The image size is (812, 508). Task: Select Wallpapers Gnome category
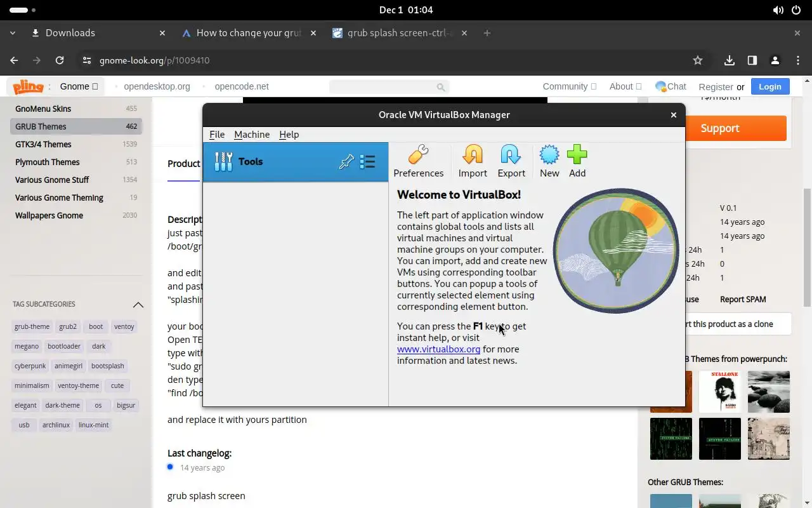click(76, 215)
